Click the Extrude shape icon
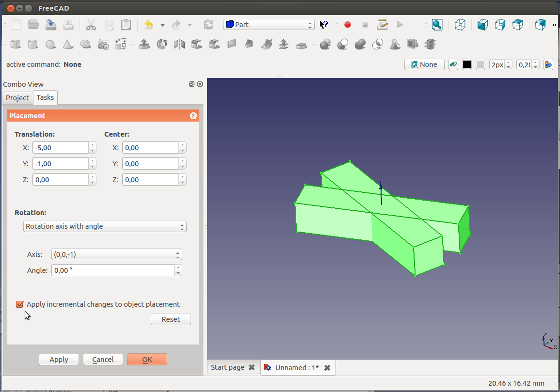560x392 pixels. coord(144,45)
